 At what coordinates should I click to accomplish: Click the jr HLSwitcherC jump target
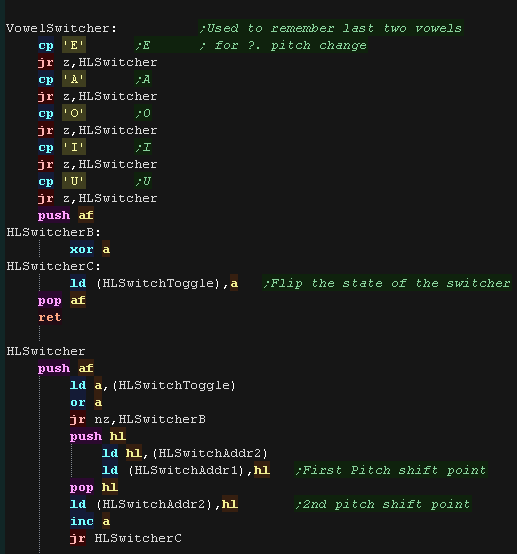pos(138,538)
